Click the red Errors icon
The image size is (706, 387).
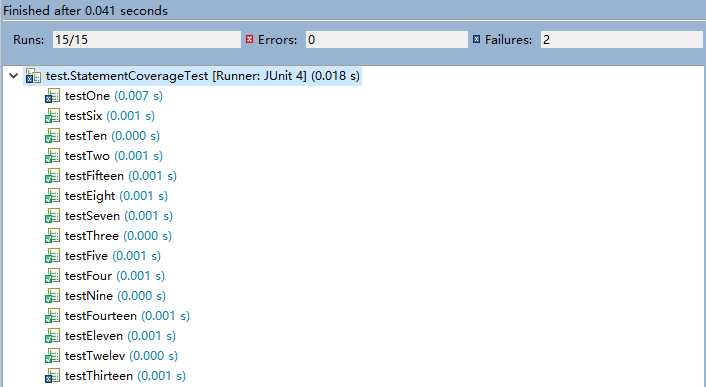click(x=249, y=40)
